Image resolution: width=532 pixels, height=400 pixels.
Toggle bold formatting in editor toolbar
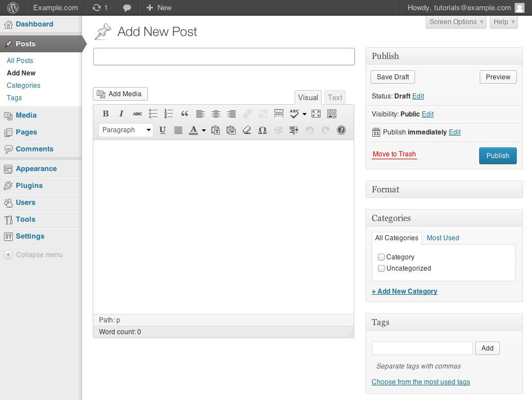105,114
